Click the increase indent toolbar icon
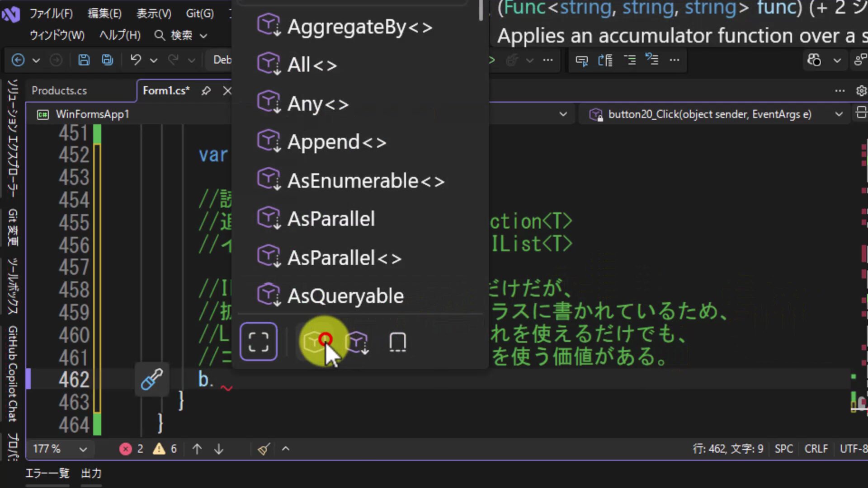The image size is (868, 488). coord(630,60)
